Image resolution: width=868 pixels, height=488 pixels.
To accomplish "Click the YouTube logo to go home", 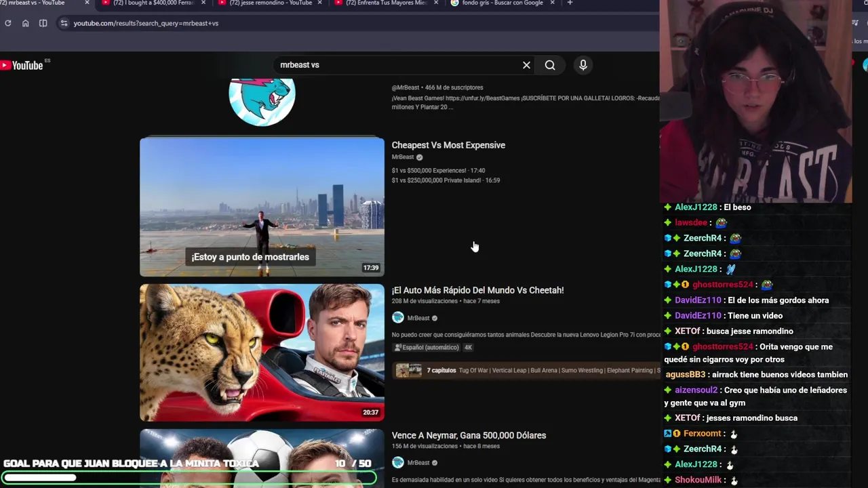I will coord(22,65).
